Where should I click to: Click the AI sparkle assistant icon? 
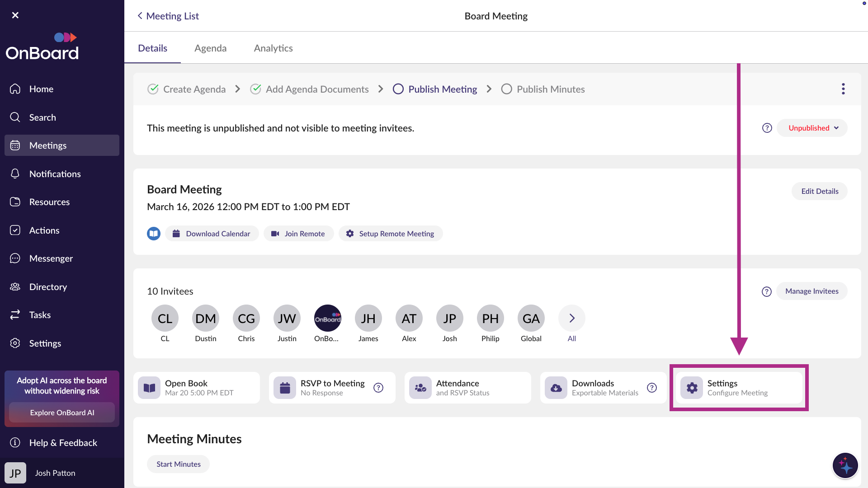pyautogui.click(x=845, y=465)
